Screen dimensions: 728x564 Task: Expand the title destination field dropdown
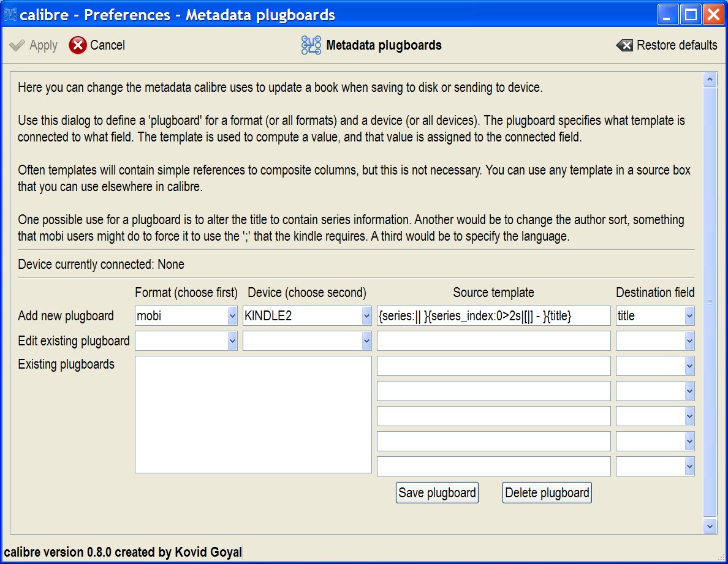tap(689, 316)
